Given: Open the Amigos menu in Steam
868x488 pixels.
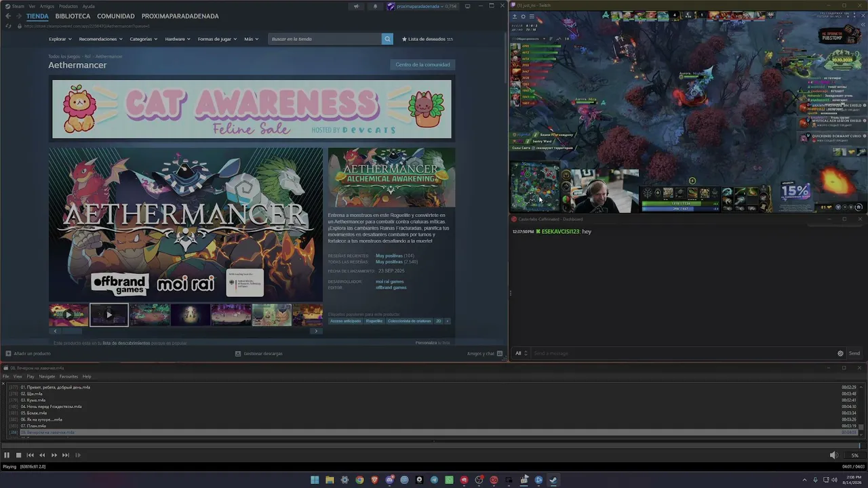Looking at the screenshot, I should (47, 6).
